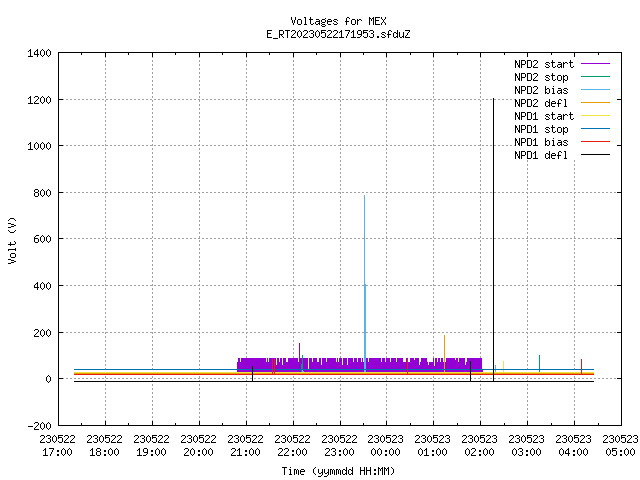Click the x-axis tick 230523 00:00
The height and width of the screenshot is (480, 640).
[x=385, y=446]
